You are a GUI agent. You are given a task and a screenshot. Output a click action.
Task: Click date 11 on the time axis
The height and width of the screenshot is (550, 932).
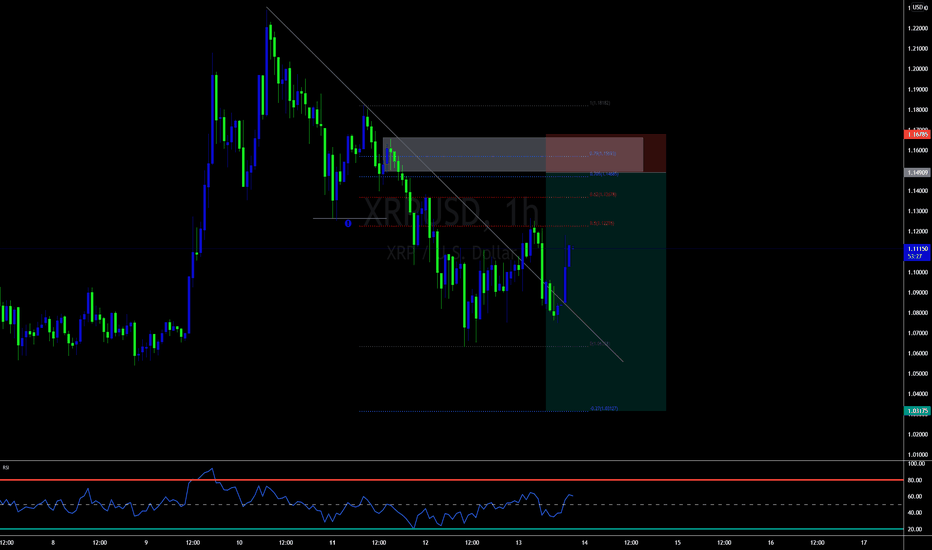(332, 543)
